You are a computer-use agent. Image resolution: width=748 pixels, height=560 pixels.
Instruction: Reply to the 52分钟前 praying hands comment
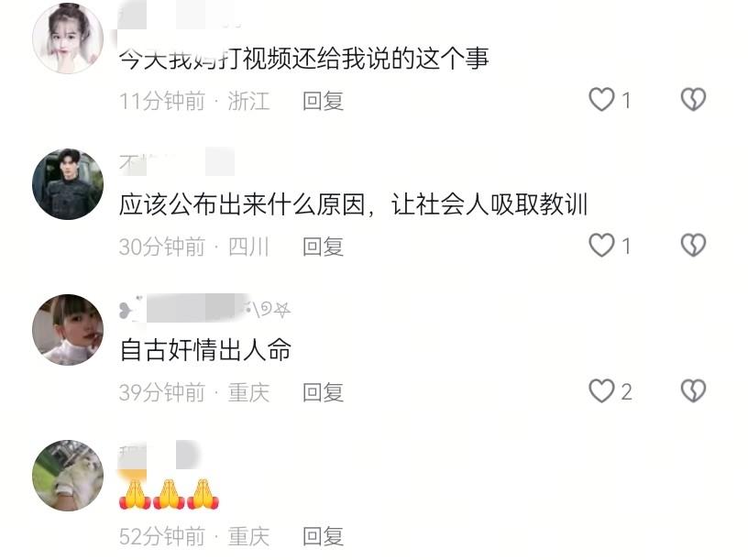(x=323, y=536)
